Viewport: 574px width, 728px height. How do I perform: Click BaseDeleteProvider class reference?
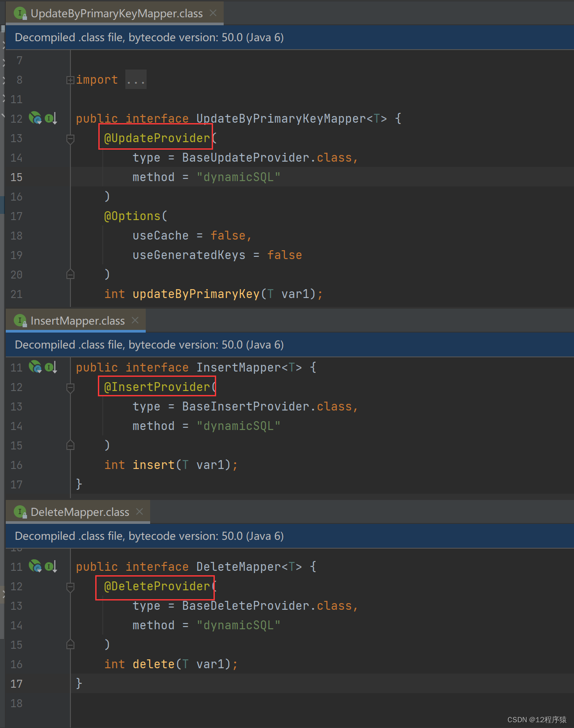tap(246, 606)
